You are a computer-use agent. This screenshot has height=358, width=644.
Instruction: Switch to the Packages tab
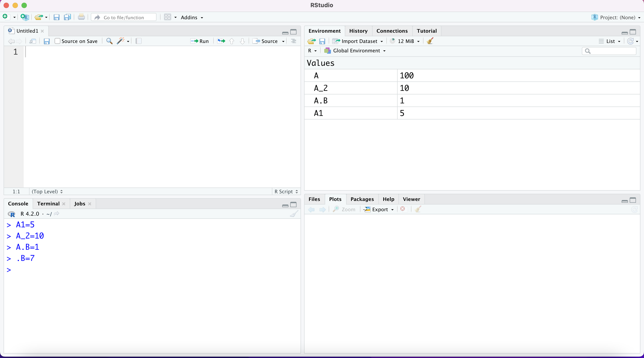[362, 199]
